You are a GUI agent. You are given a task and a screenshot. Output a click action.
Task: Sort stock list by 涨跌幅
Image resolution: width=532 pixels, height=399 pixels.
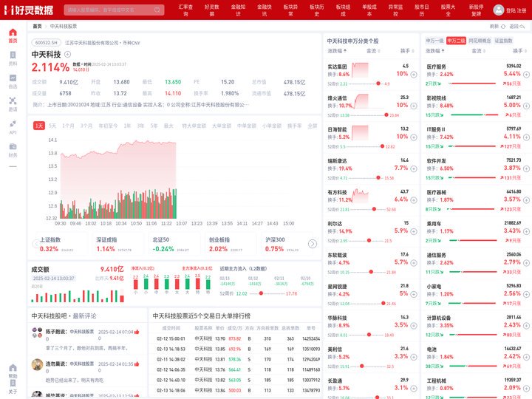pyautogui.click(x=337, y=51)
